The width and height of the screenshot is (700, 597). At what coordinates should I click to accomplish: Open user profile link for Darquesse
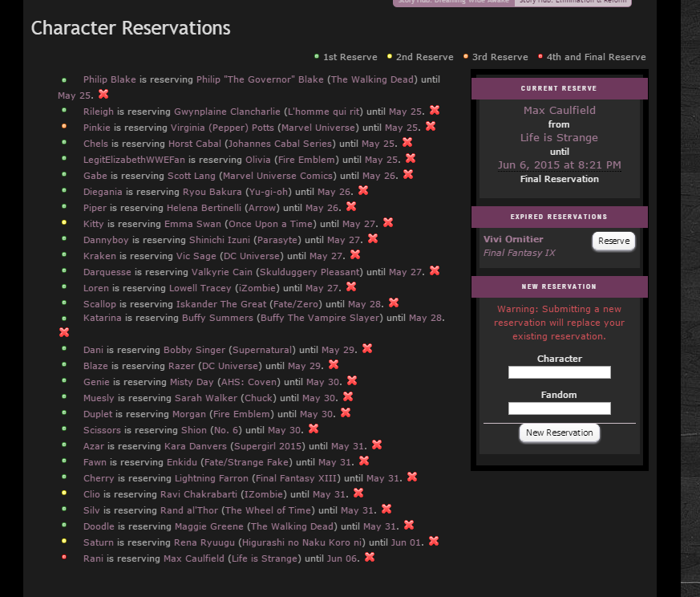pyautogui.click(x=108, y=272)
